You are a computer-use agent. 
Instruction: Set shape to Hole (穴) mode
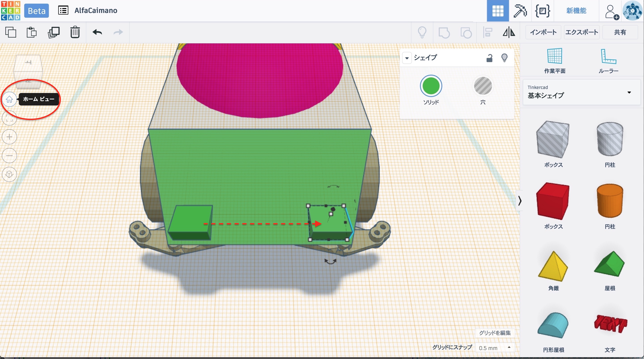point(483,86)
